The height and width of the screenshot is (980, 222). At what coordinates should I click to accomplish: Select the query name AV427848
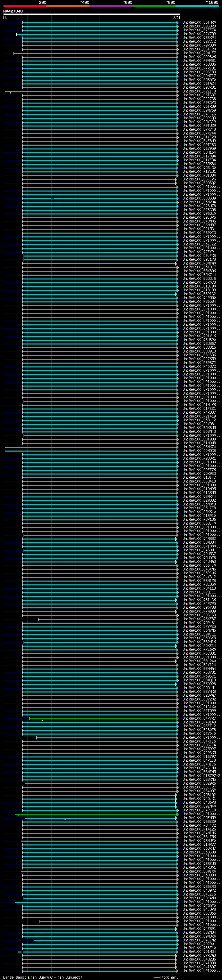point(13,11)
